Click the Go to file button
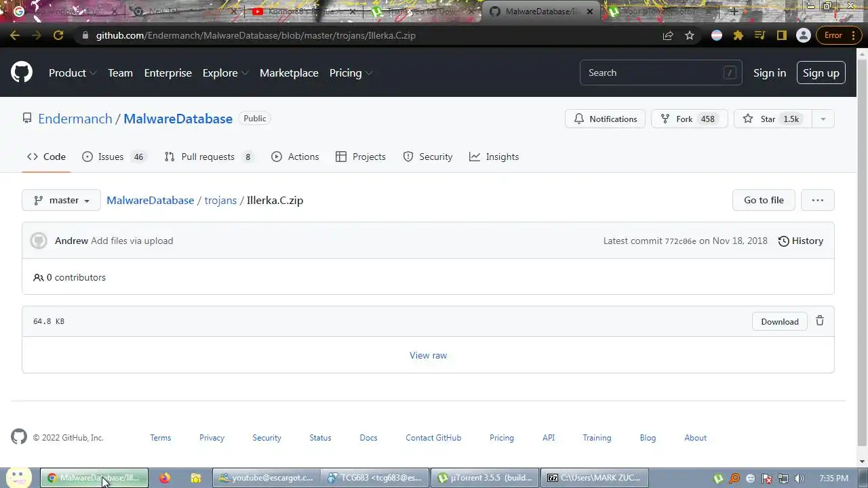Image resolution: width=868 pixels, height=488 pixels. [764, 200]
